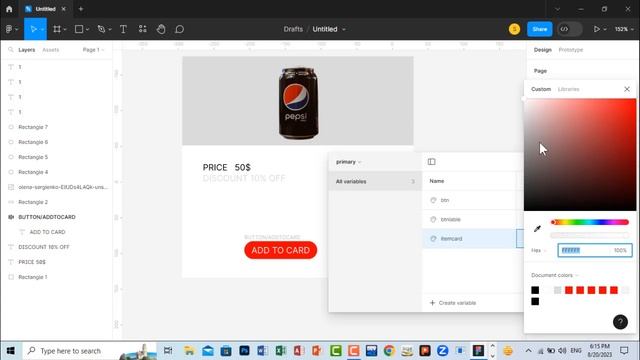Image resolution: width=640 pixels, height=360 pixels.
Task: Select the Pen tool
Action: tap(101, 29)
